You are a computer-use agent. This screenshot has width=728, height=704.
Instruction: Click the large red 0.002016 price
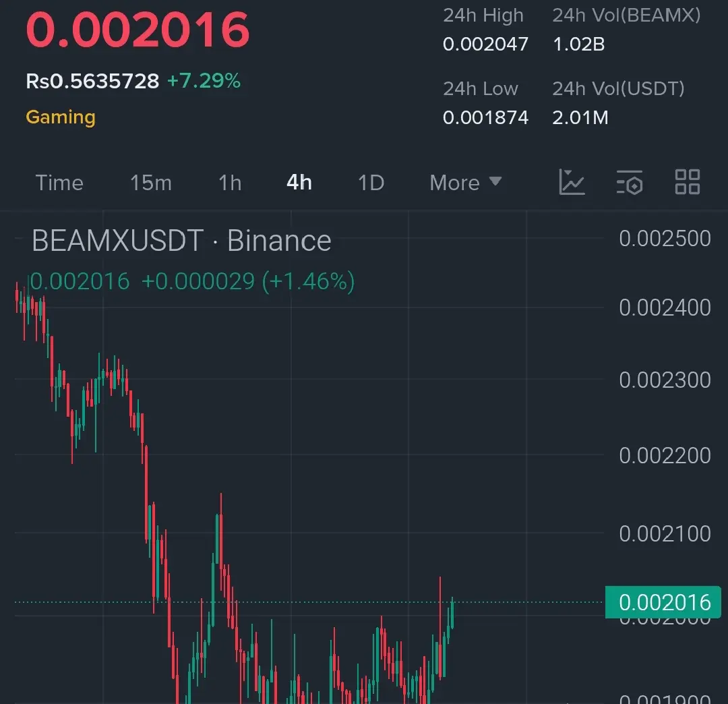[138, 30]
